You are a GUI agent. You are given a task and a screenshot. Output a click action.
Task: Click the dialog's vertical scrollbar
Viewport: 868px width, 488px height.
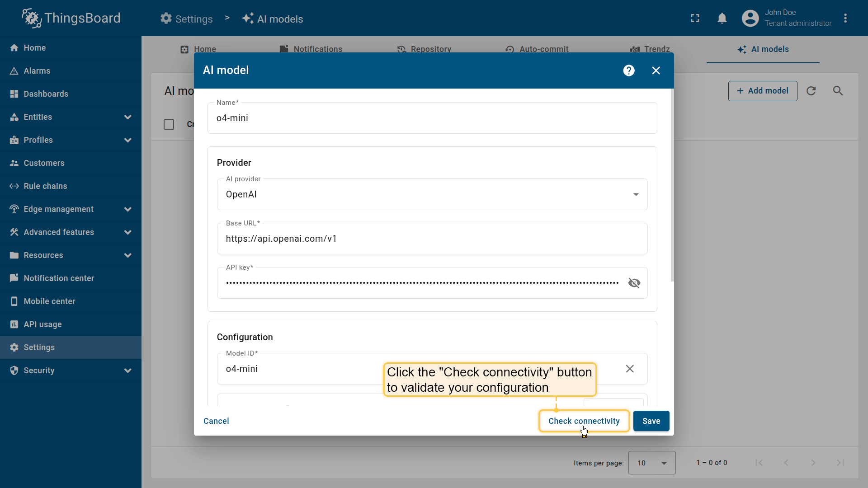pos(672,185)
